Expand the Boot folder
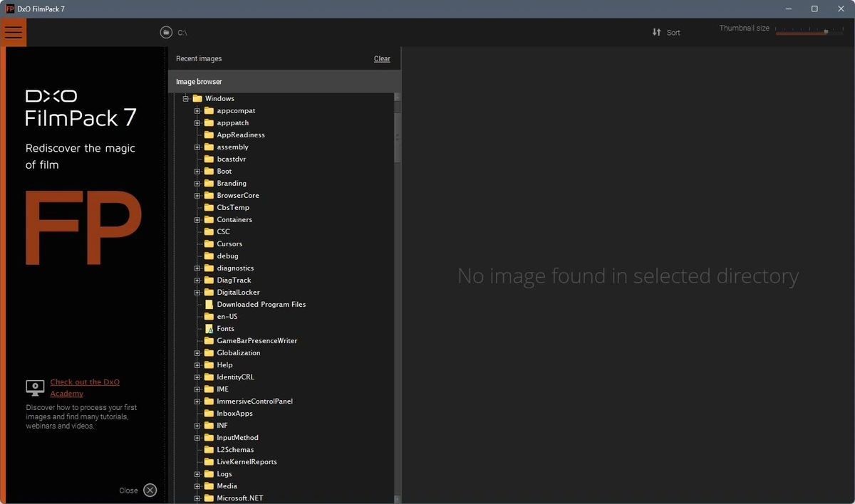855x504 pixels. (x=197, y=172)
